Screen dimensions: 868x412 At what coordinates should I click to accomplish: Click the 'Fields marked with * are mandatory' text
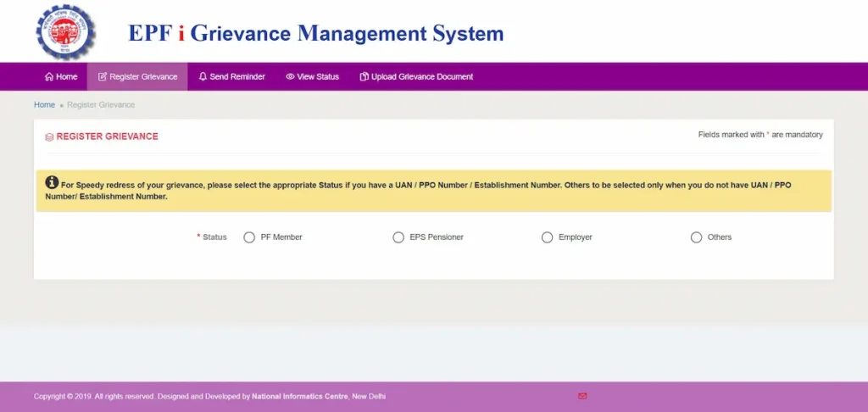[x=760, y=135]
